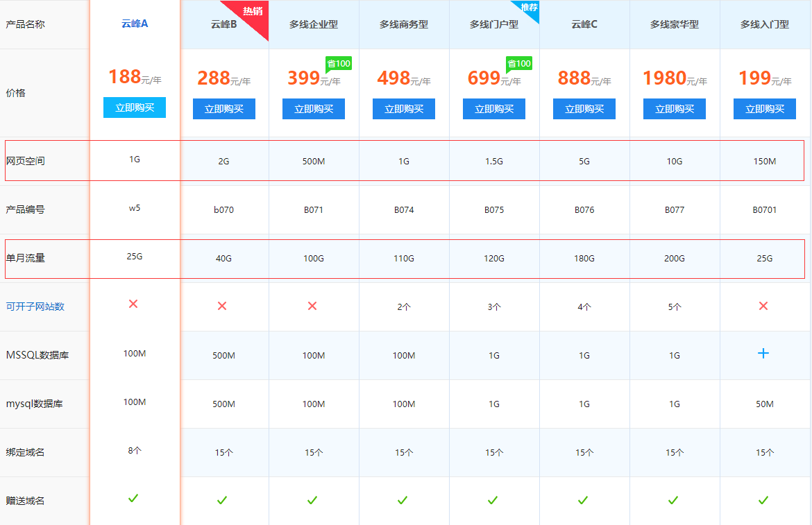Buy the 288元/年 云峰B plan
Screen dimensions: 812x525
pyautogui.click(x=224, y=109)
